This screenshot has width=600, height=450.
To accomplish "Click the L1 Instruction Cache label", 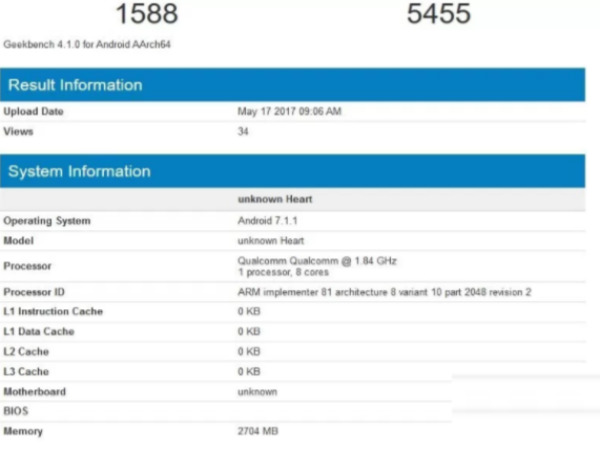I will click(x=53, y=312).
